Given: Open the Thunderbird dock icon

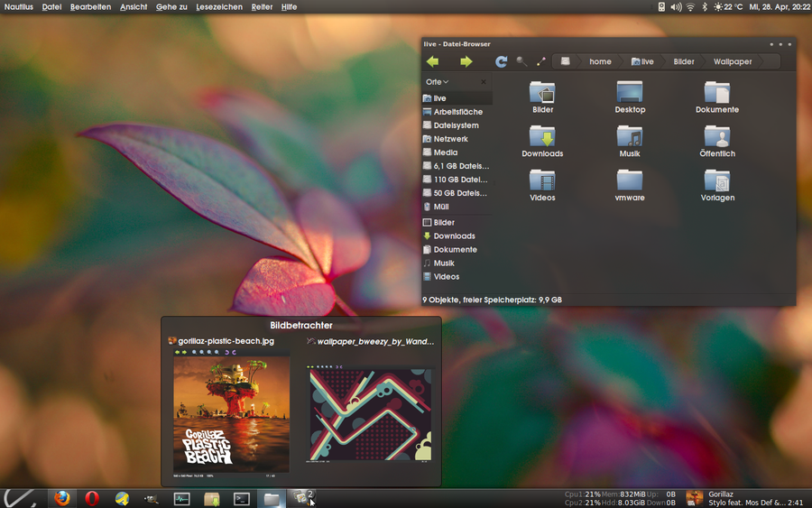Looking at the screenshot, I should tap(122, 498).
